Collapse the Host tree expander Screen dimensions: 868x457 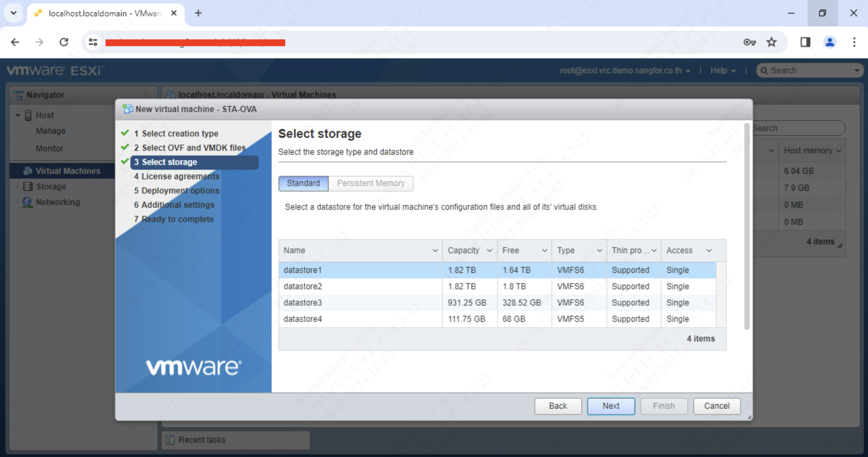pyautogui.click(x=18, y=115)
